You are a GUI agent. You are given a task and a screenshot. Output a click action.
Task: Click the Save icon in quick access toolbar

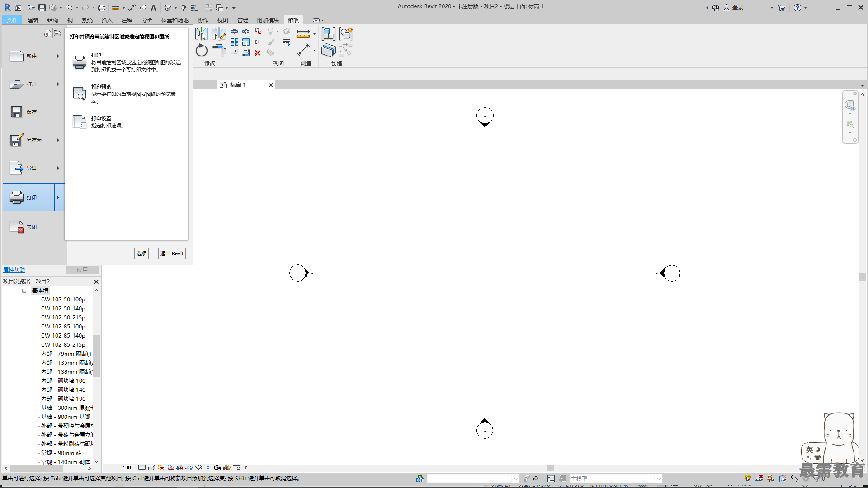[42, 7]
